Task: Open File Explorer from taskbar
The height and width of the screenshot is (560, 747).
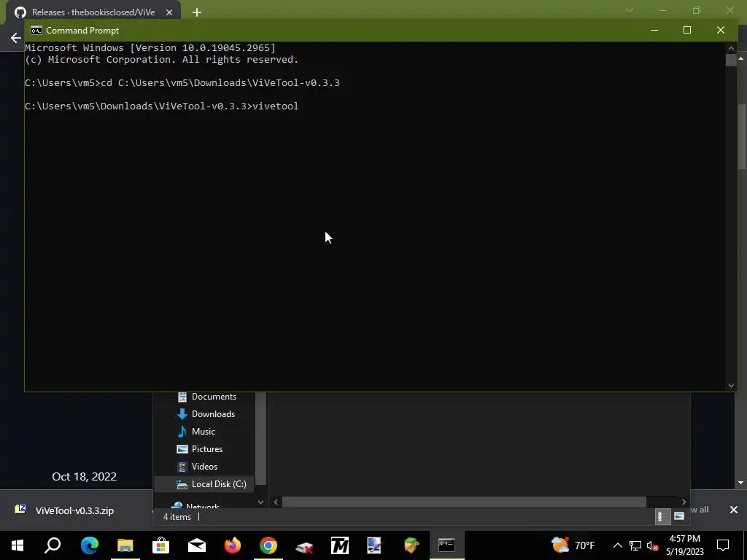Action: pos(125,545)
